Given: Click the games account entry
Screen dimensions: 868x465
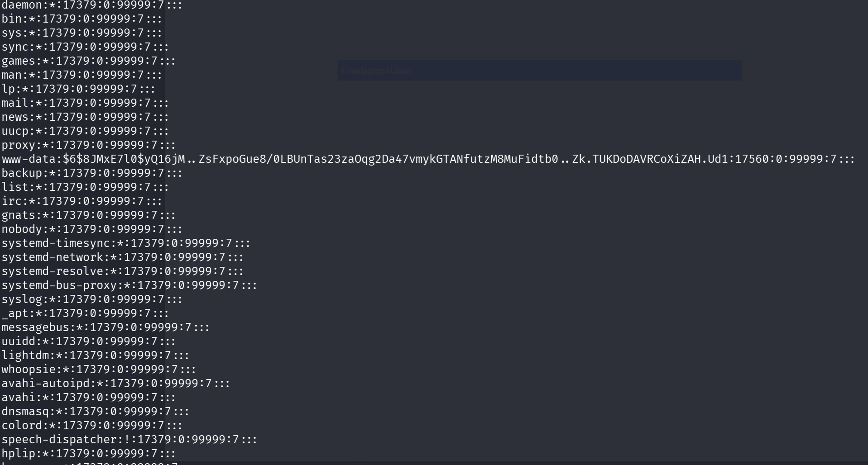Looking at the screenshot, I should click(x=89, y=61).
